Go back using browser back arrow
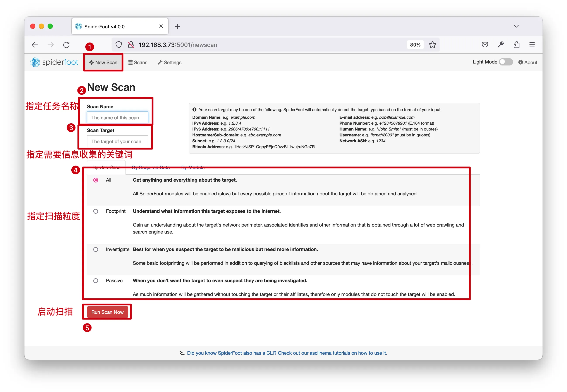 coord(35,45)
